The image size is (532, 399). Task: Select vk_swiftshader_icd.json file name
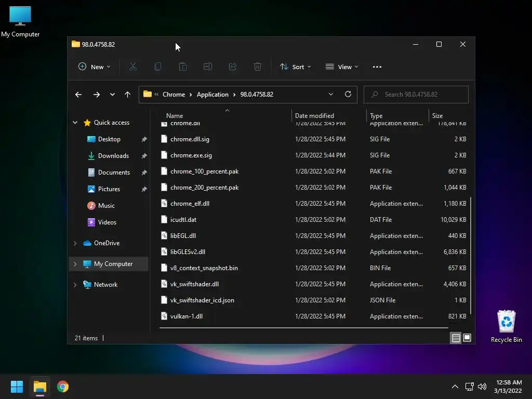point(202,300)
